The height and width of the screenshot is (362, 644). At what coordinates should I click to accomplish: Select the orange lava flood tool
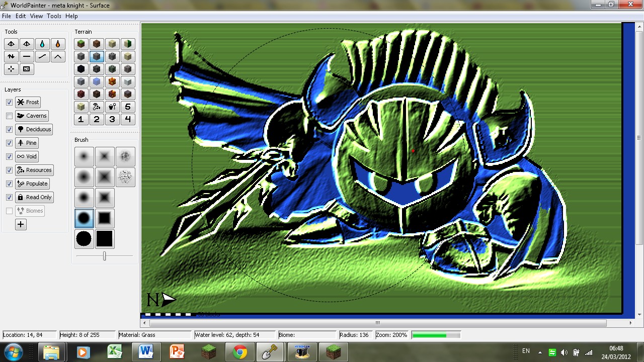[x=58, y=44]
